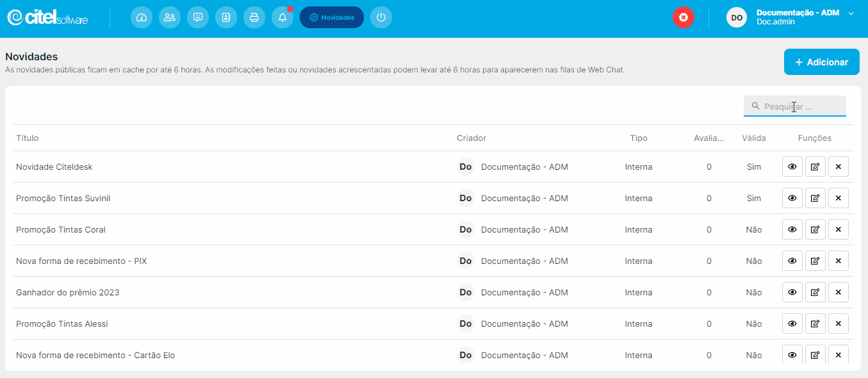Click the Novidade Citeldesk title
The height and width of the screenshot is (378, 868).
tap(54, 167)
